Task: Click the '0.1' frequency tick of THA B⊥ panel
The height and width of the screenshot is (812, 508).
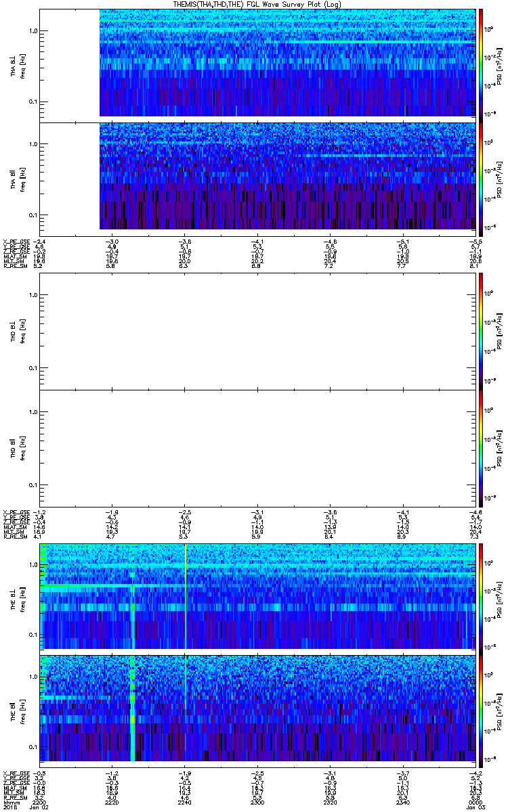Action: [x=34, y=101]
